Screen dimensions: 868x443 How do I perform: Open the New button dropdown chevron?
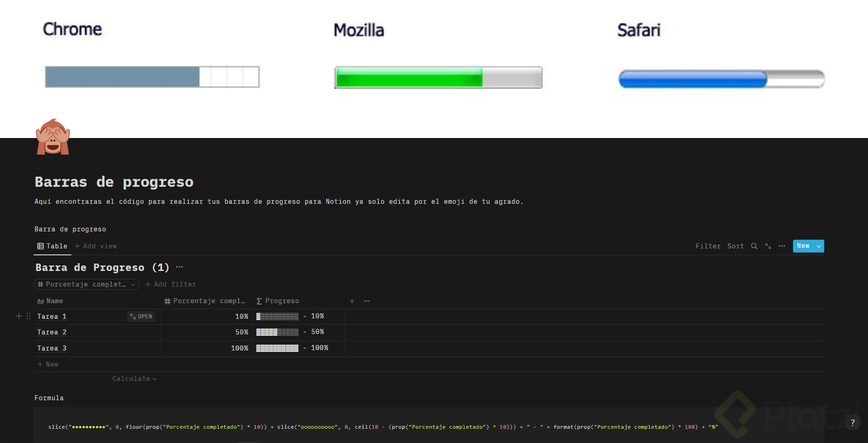(818, 246)
